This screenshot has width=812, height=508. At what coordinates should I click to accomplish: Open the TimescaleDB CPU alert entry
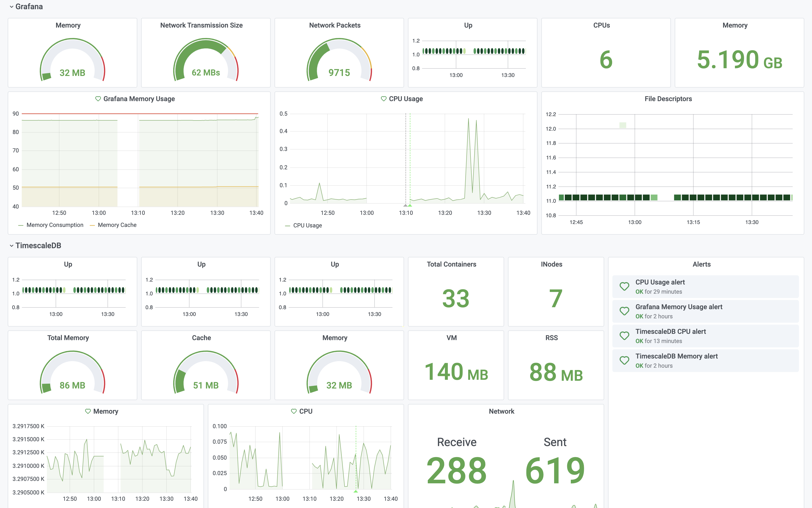(705, 336)
